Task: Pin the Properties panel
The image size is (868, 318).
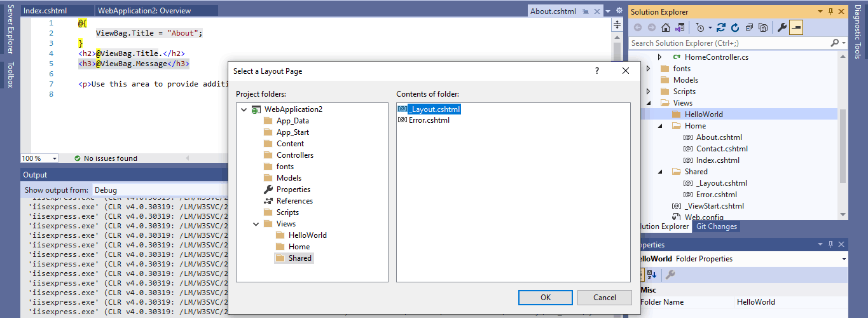Action: [830, 244]
